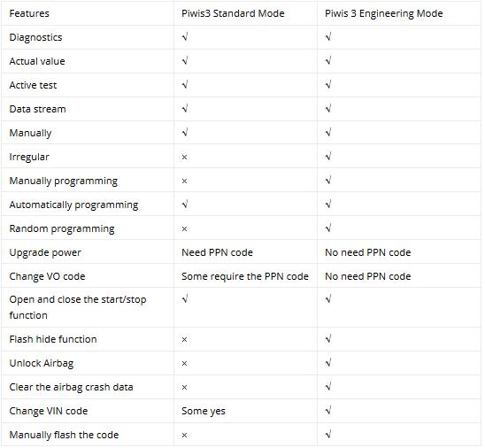Viewport: 485px width, 448px height.
Task: Click Standard Mode cross for Manually programming
Action: coord(184,181)
